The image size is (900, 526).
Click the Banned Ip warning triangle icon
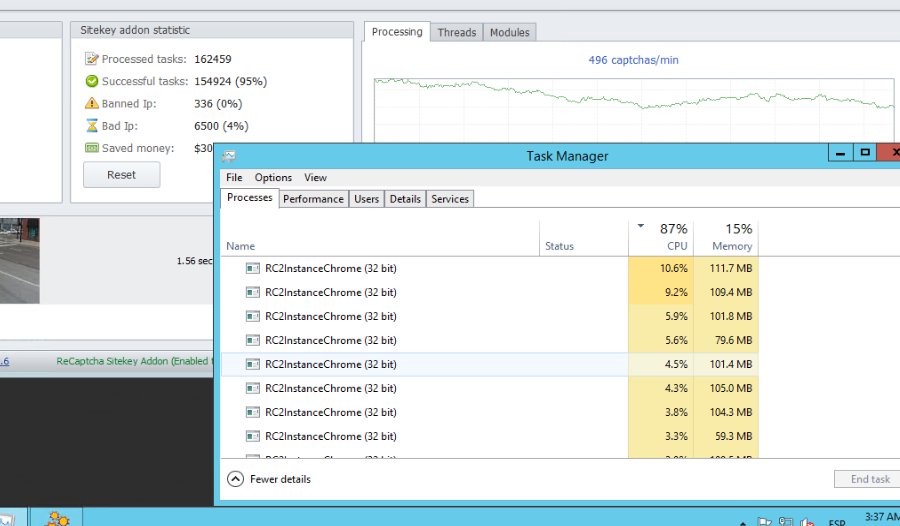92,103
